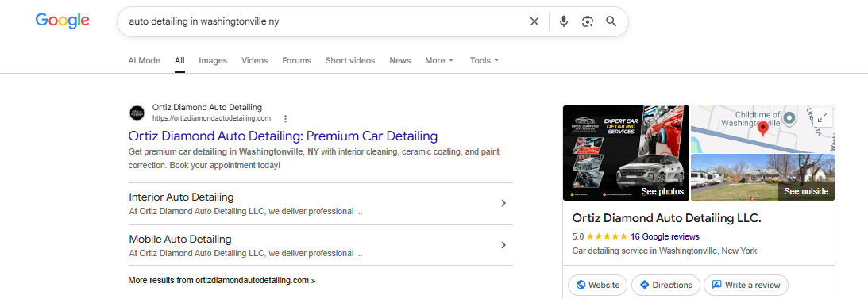Open Short videos tab

click(x=350, y=61)
